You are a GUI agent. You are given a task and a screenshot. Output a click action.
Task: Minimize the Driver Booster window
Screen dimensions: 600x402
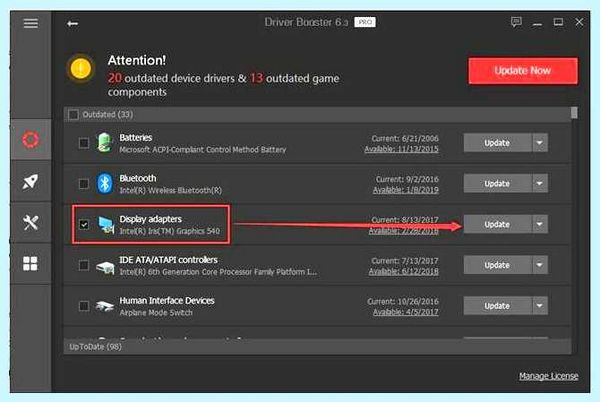537,23
